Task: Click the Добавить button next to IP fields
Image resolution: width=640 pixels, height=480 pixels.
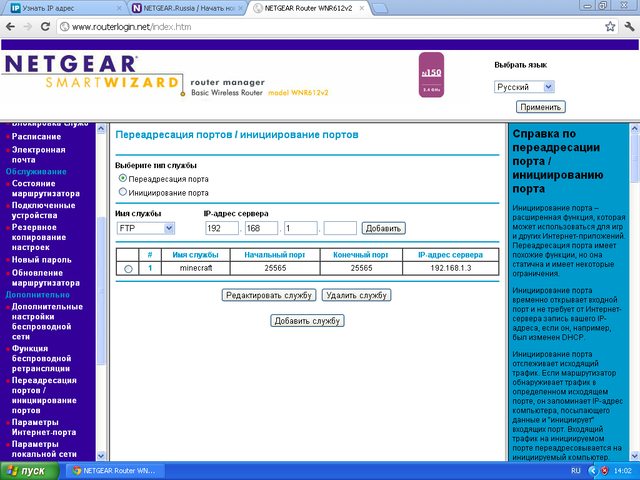Action: pyautogui.click(x=383, y=228)
